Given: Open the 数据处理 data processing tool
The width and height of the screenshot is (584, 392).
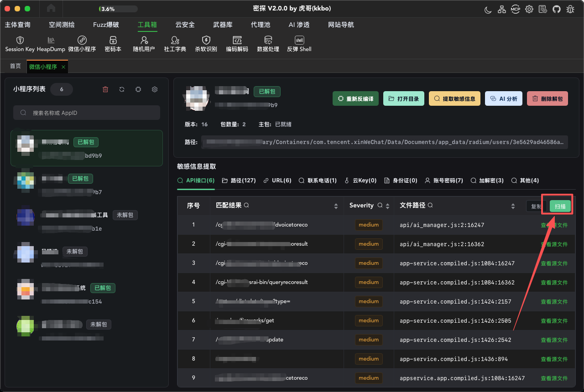Looking at the screenshot, I should (268, 44).
